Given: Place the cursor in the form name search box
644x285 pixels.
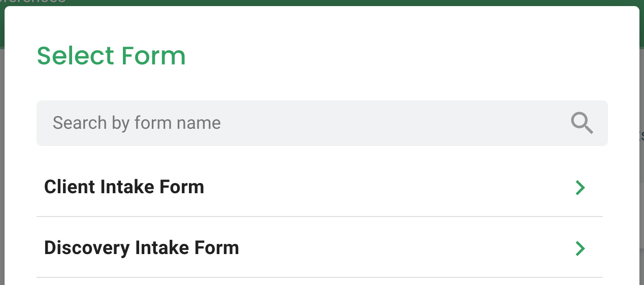Looking at the screenshot, I should coord(322,123).
